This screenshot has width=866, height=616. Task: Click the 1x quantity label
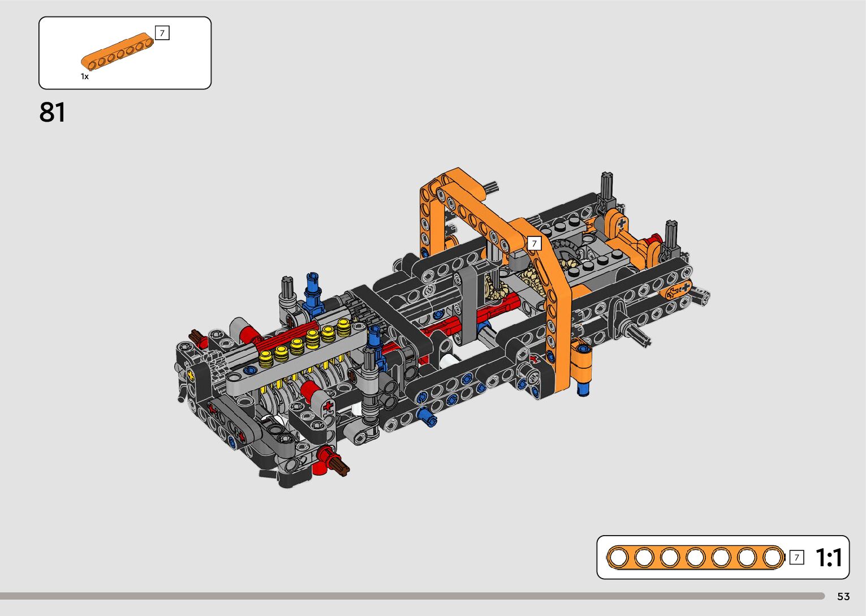85,76
